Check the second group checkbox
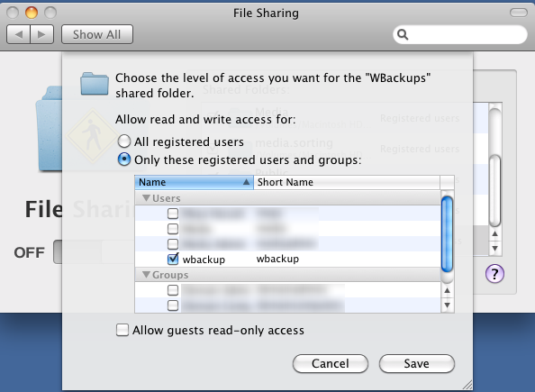Screen dimensions: 535x392 pos(173,305)
